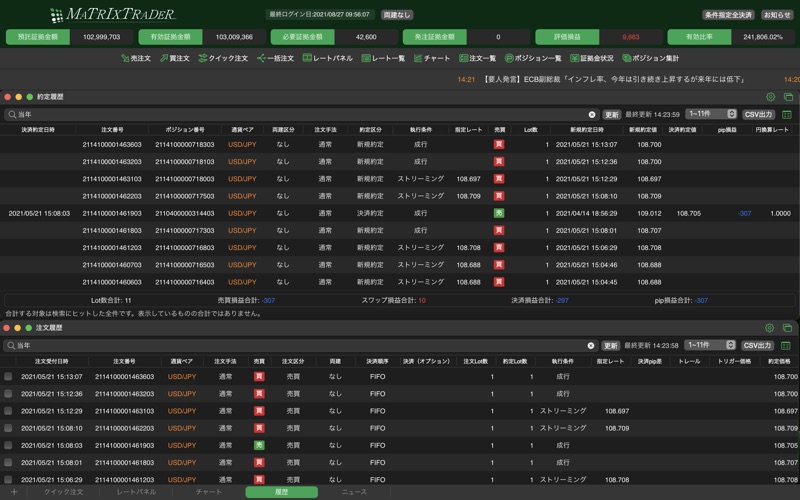The height and width of the screenshot is (500, 800).
Task: Click the 更新 button in 注文履歴 panel
Action: point(611,345)
